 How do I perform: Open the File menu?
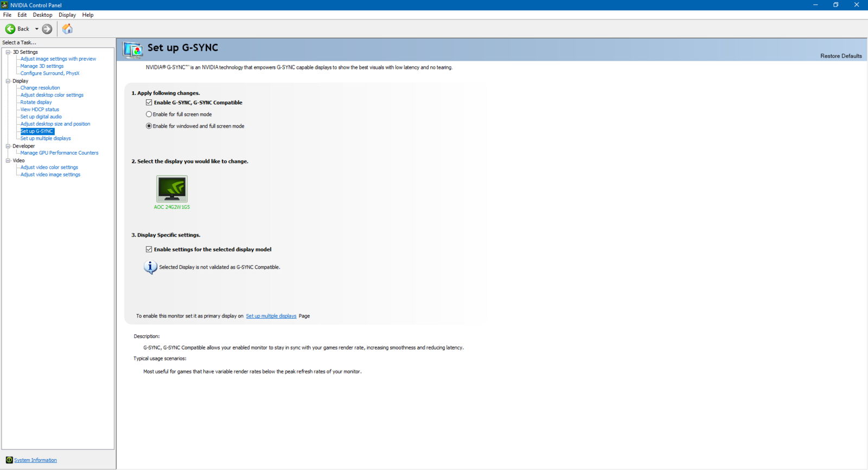[x=7, y=15]
